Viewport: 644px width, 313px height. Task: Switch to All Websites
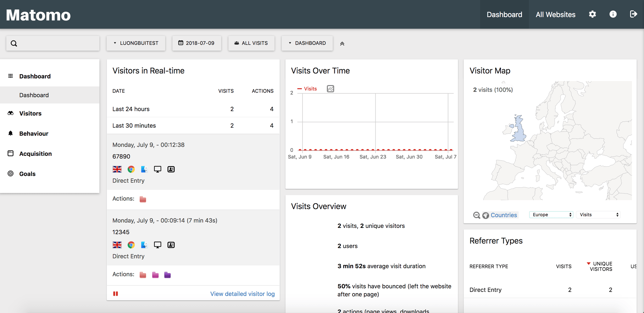pos(555,14)
